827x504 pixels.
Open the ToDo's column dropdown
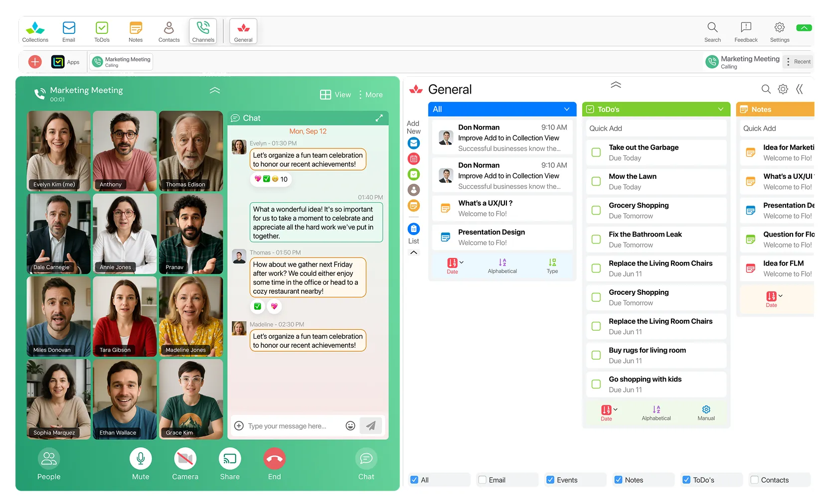[x=721, y=109]
